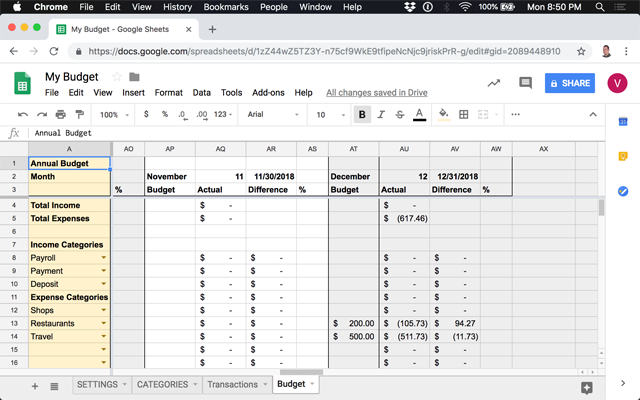Click the blue SHARE button
This screenshot has height=400, width=640.
(x=570, y=84)
